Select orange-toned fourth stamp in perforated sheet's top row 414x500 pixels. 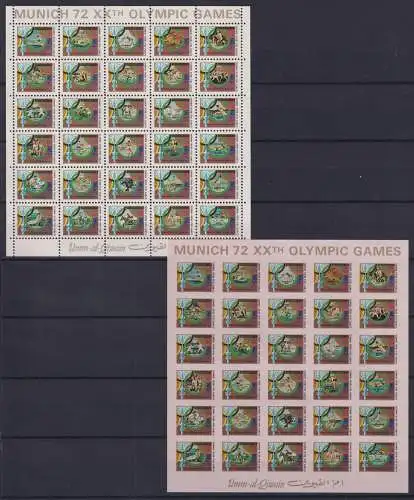(172, 42)
